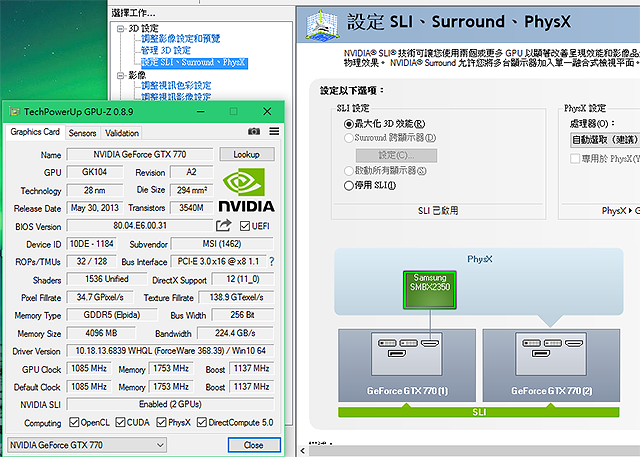The width and height of the screenshot is (640, 457).
Task: Select 設定 SLI、Surround、PhysX tree item
Action: [194, 62]
